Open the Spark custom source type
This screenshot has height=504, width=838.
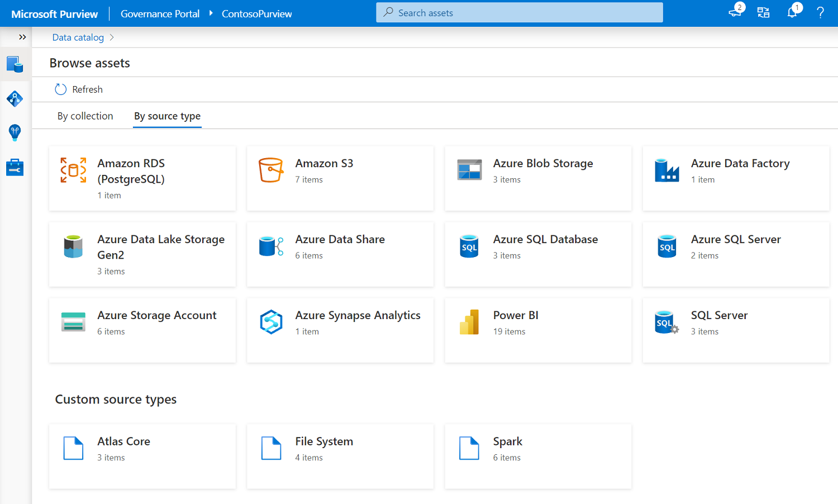point(537,456)
